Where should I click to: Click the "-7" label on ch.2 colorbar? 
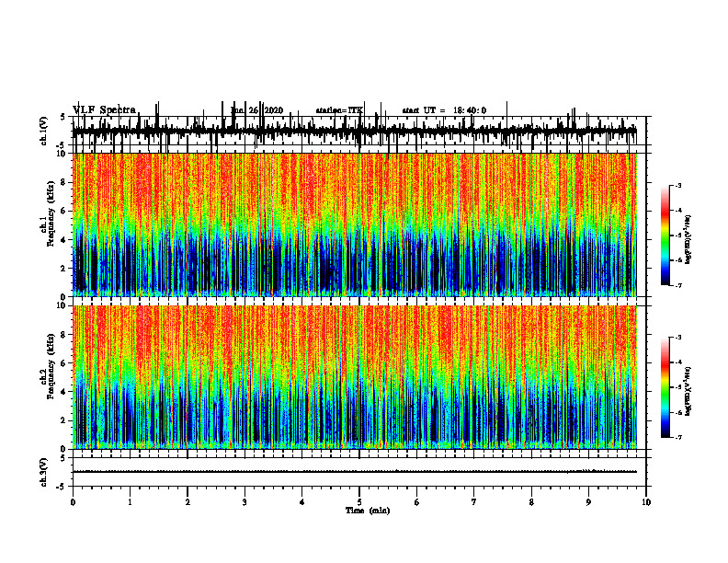(x=678, y=437)
